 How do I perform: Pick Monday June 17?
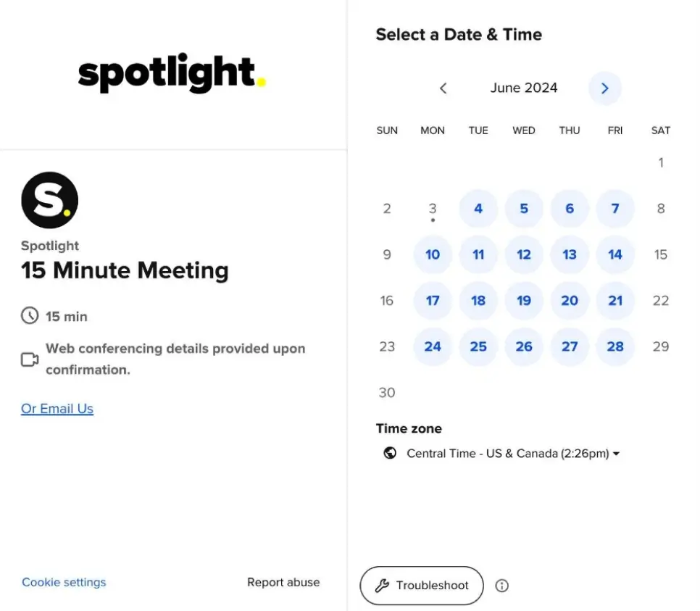[x=433, y=301]
